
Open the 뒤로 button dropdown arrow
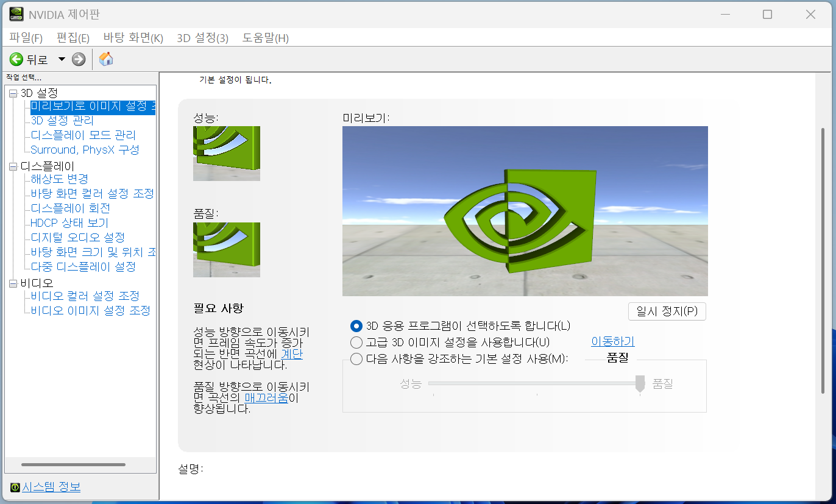pos(60,59)
